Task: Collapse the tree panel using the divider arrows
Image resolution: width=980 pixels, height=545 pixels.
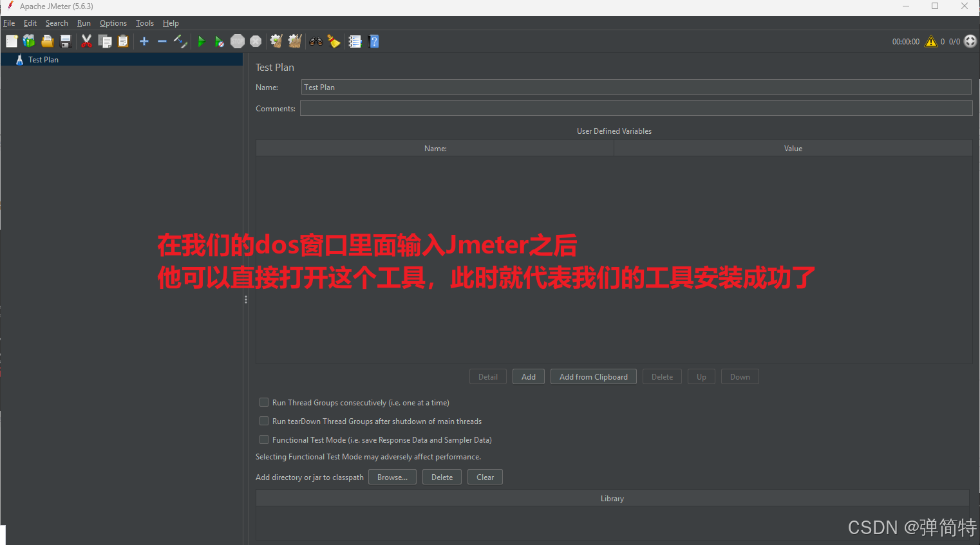Action: click(246, 299)
